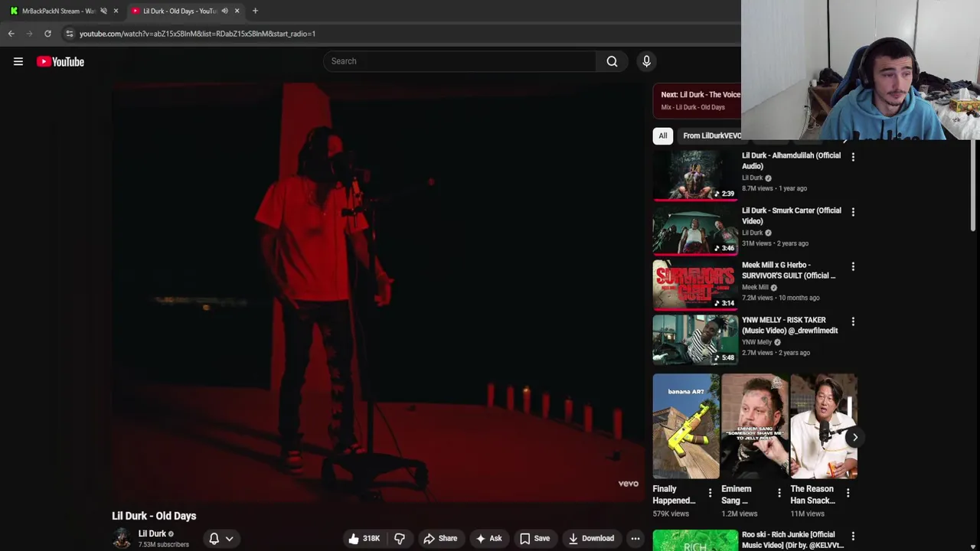
Task: Open the Lil Durk channel avatar
Action: tap(122, 539)
